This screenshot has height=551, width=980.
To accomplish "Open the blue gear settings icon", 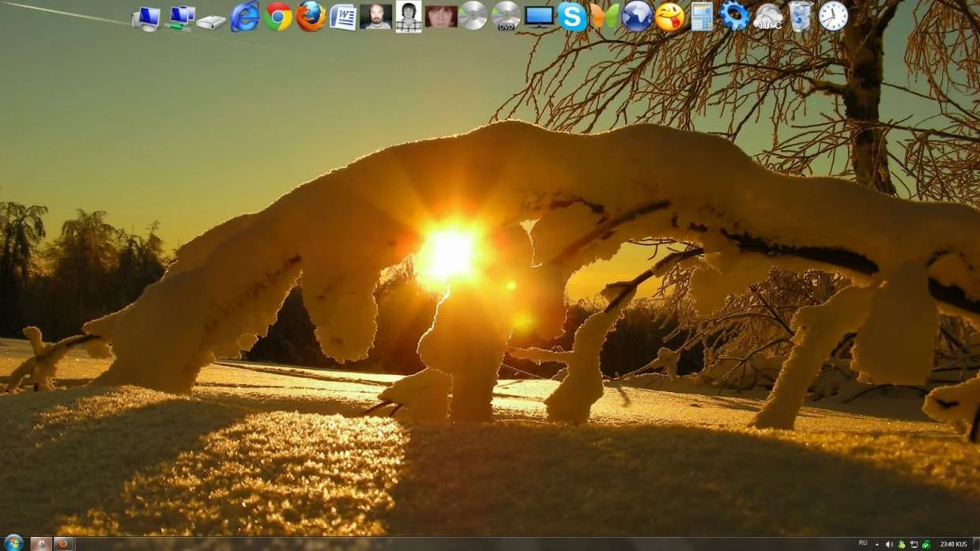I will (734, 17).
